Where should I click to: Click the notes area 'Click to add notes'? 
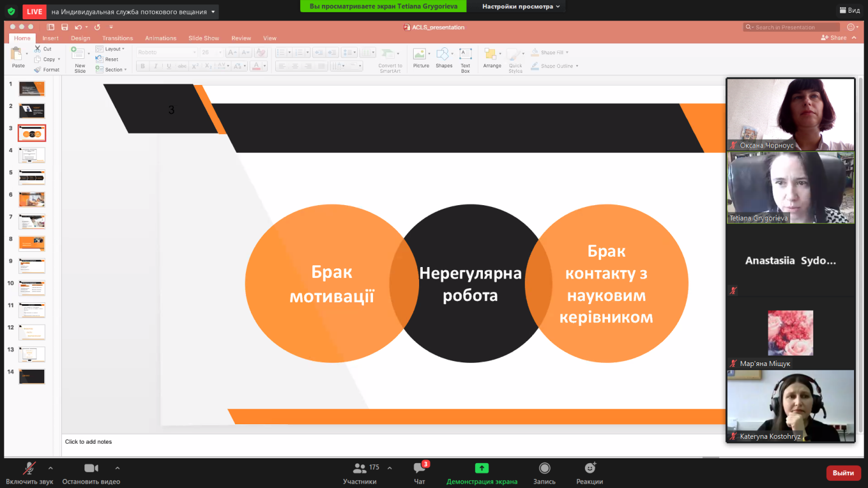point(89,441)
